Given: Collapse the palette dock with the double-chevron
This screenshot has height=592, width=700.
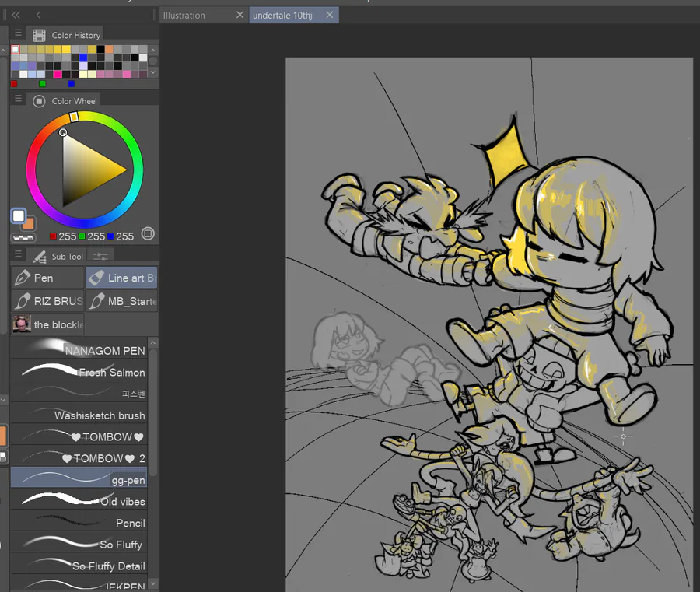Looking at the screenshot, I should (16, 16).
